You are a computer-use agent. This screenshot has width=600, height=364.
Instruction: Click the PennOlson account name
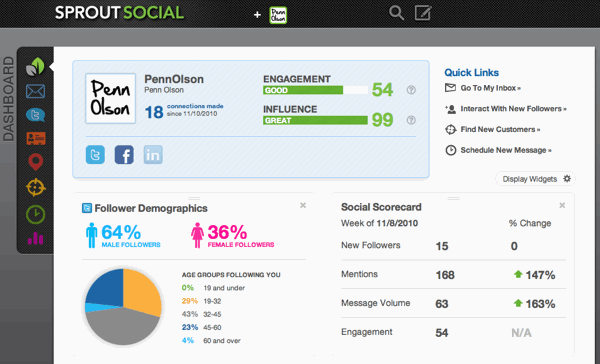[x=174, y=79]
